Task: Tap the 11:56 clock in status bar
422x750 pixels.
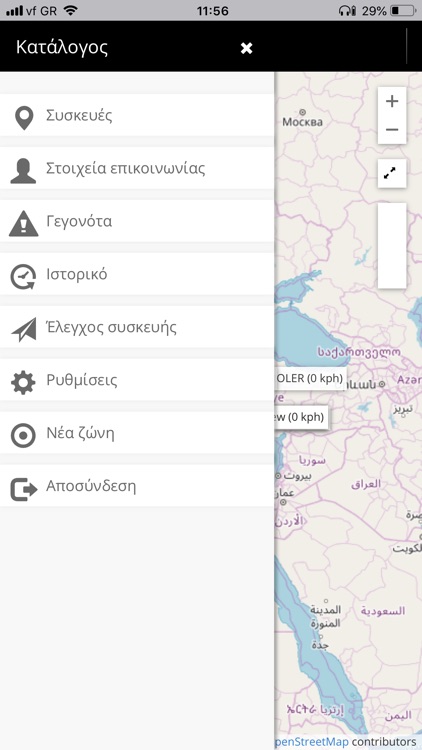Action: pos(212,11)
